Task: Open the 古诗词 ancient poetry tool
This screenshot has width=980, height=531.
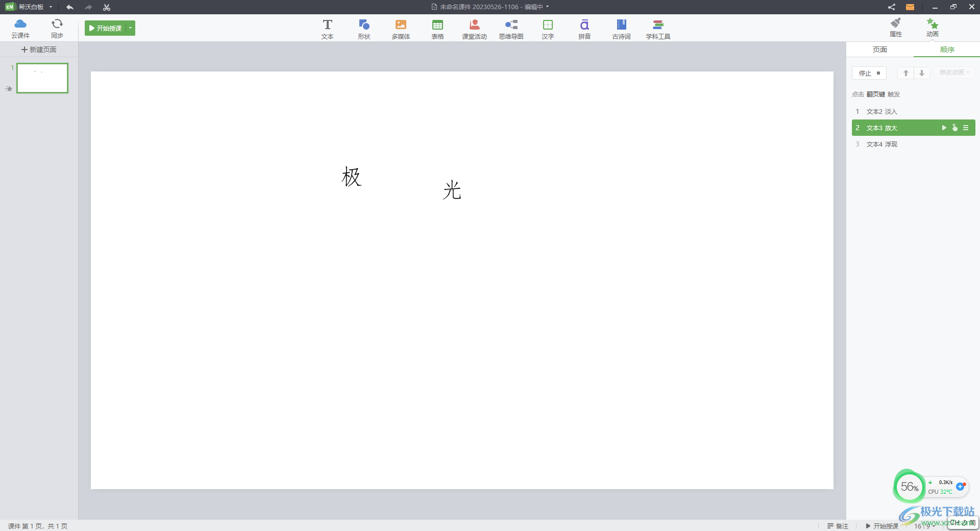Action: click(621, 29)
